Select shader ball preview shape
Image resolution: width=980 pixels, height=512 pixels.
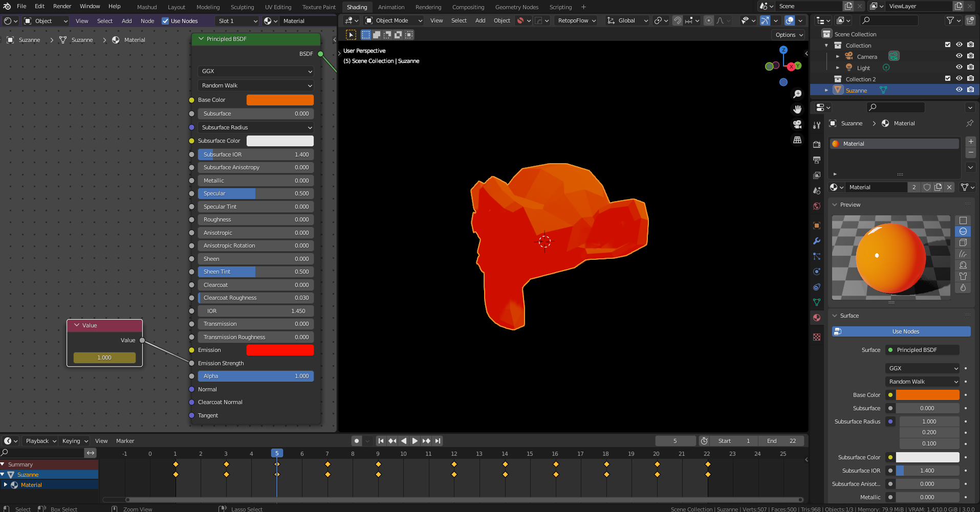click(x=963, y=265)
